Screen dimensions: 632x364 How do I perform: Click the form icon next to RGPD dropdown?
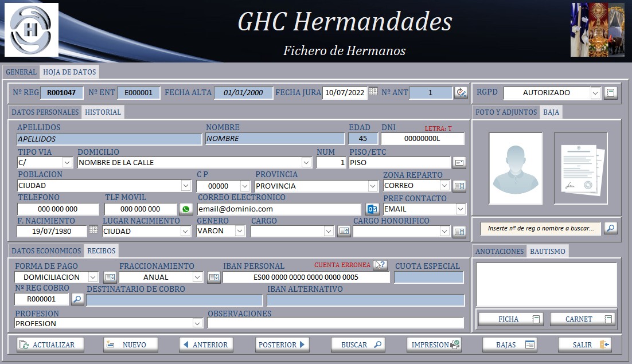coord(611,92)
